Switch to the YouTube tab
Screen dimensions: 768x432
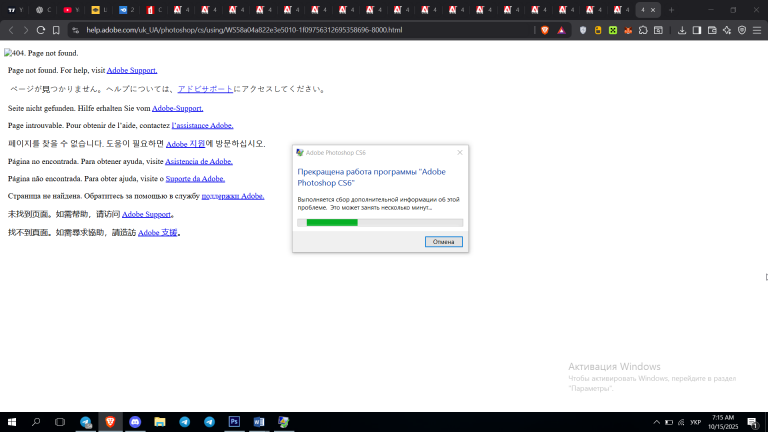point(71,10)
